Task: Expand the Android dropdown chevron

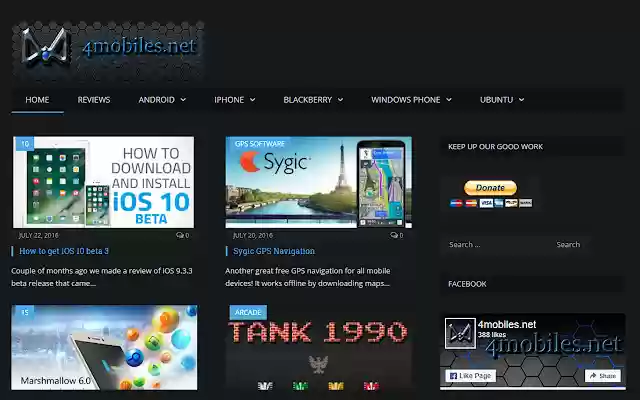Action: pyautogui.click(x=183, y=100)
